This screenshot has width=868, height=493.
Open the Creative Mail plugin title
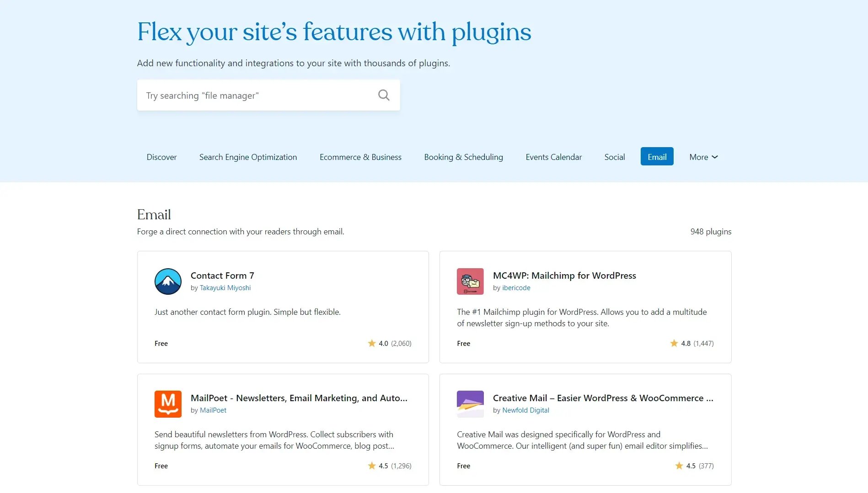(603, 398)
